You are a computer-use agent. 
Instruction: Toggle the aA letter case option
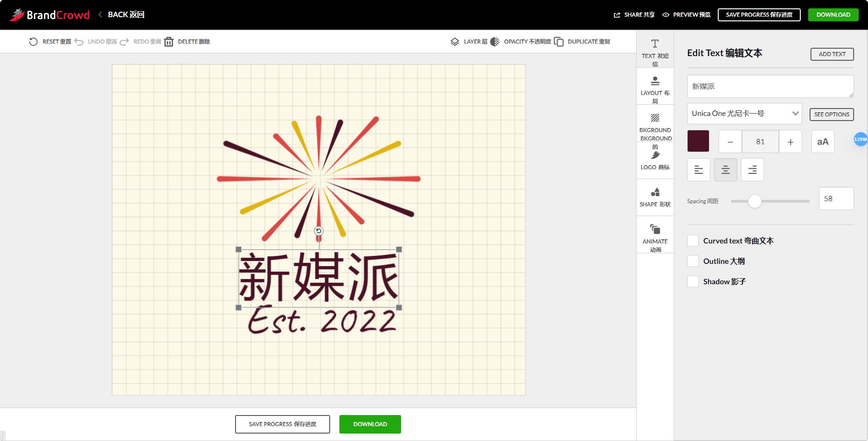pos(823,141)
